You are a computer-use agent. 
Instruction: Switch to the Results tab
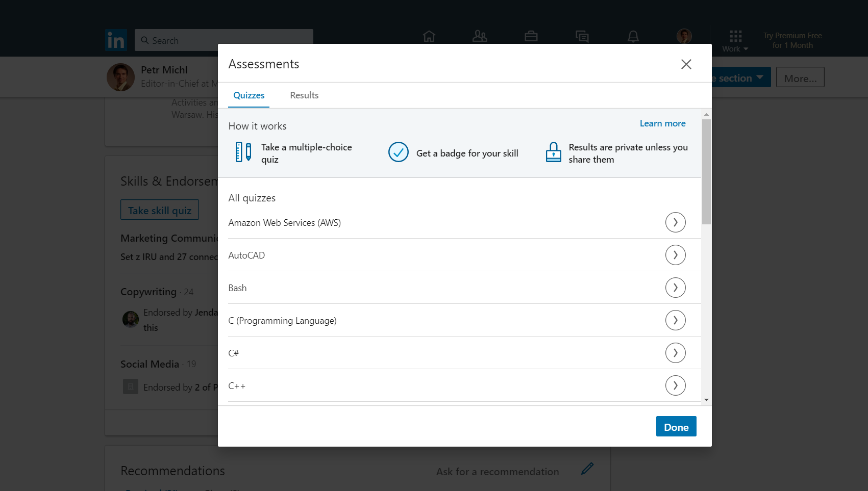click(x=304, y=95)
